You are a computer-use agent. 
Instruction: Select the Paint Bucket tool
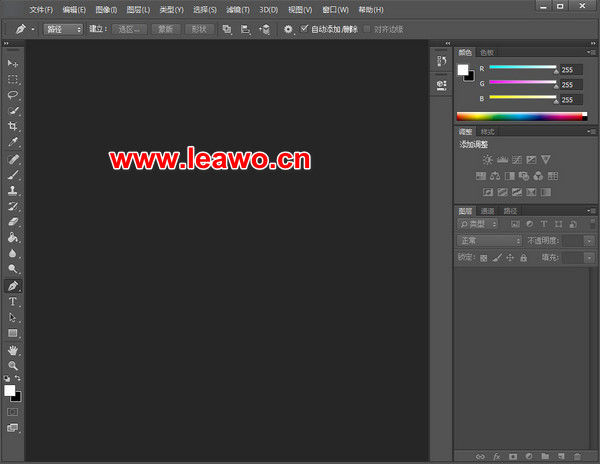[13, 238]
